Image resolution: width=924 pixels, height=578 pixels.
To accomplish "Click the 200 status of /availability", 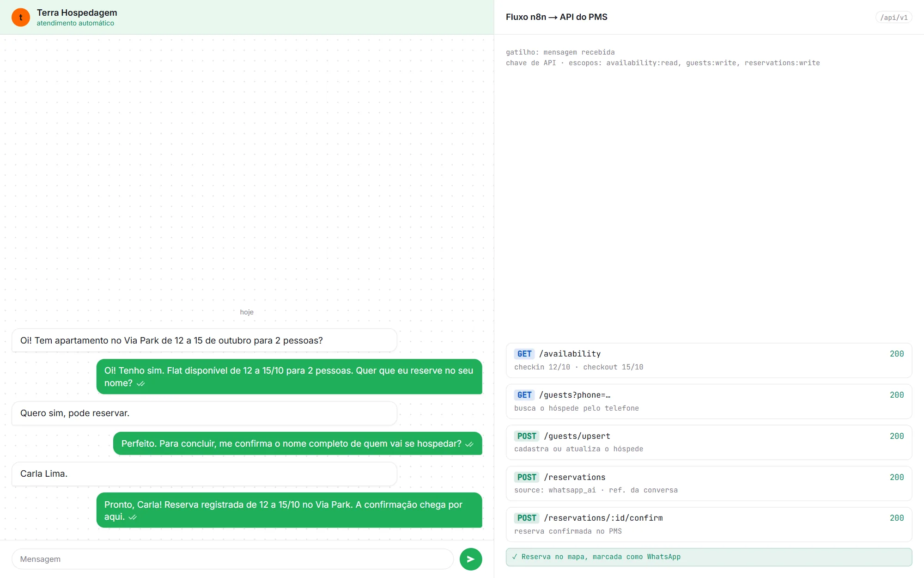I will [897, 354].
